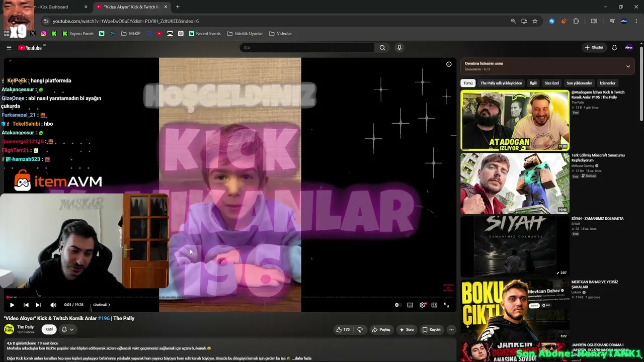Viewport: 644px width, 362px height.
Task: Start voice search with the microphone
Action: click(399, 48)
